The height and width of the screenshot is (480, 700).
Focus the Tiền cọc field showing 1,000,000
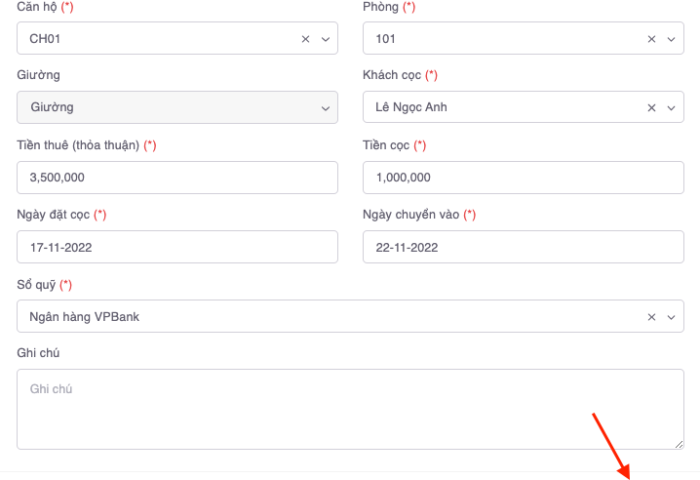(523, 178)
